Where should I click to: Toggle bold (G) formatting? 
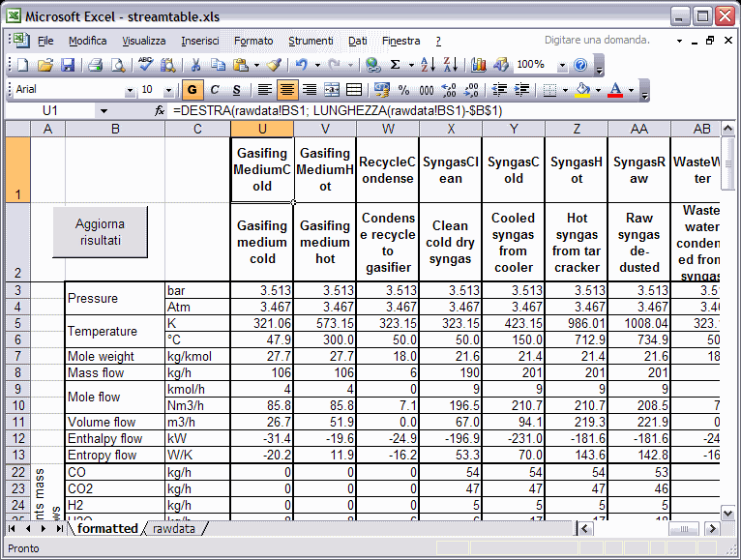(x=193, y=90)
